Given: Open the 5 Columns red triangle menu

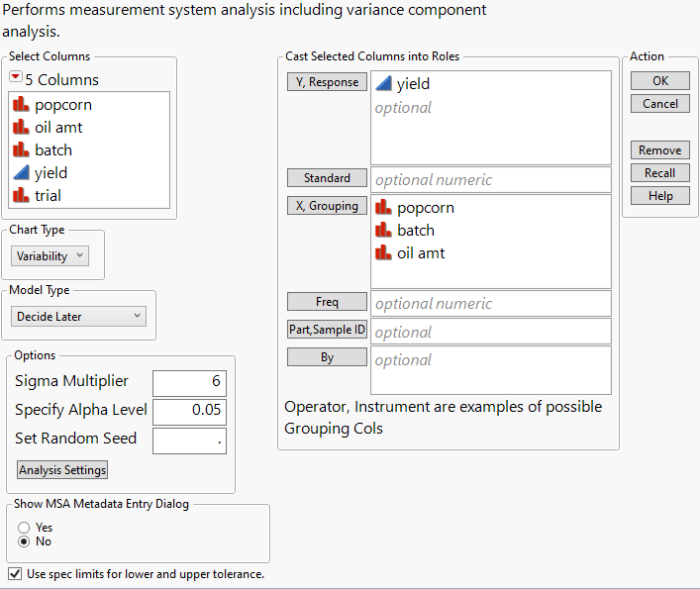Looking at the screenshot, I should pyautogui.click(x=16, y=79).
